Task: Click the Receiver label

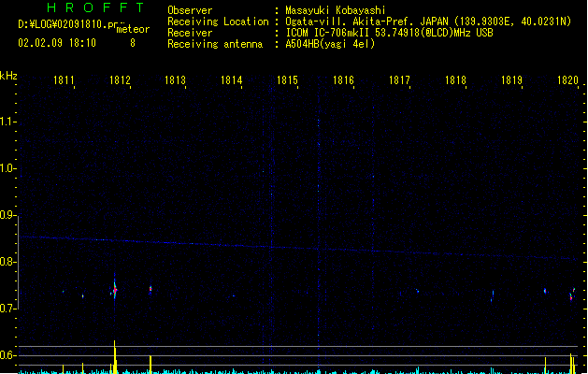Action: pyautogui.click(x=190, y=33)
